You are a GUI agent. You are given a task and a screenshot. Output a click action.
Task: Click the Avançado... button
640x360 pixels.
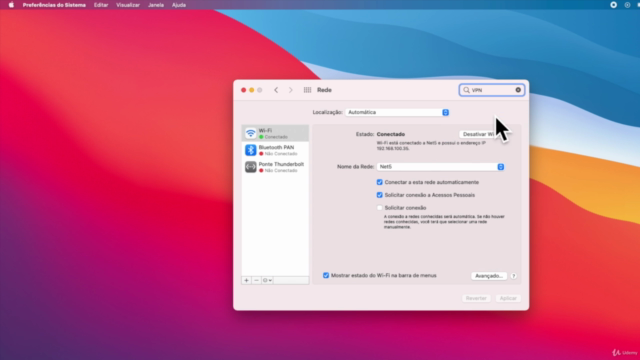coord(489,276)
